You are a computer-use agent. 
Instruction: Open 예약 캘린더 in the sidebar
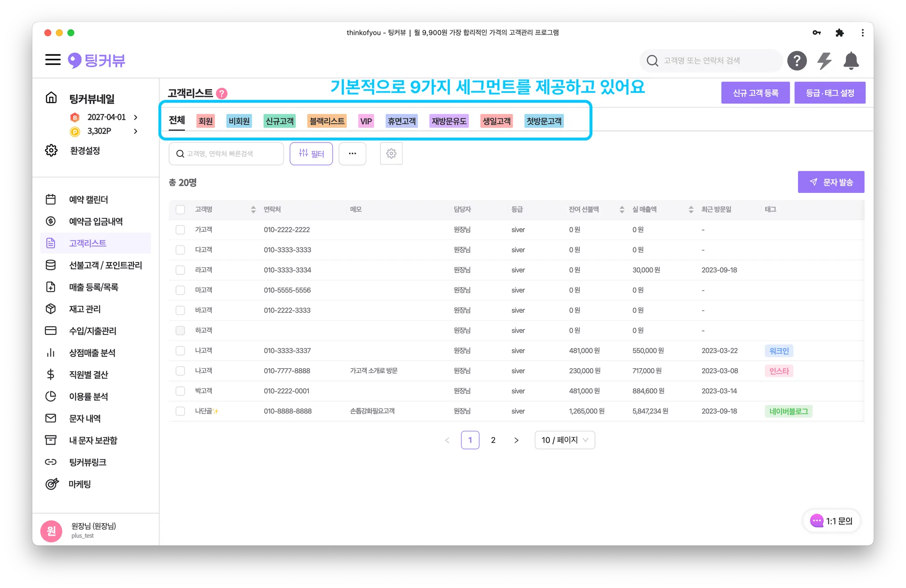[x=88, y=200]
